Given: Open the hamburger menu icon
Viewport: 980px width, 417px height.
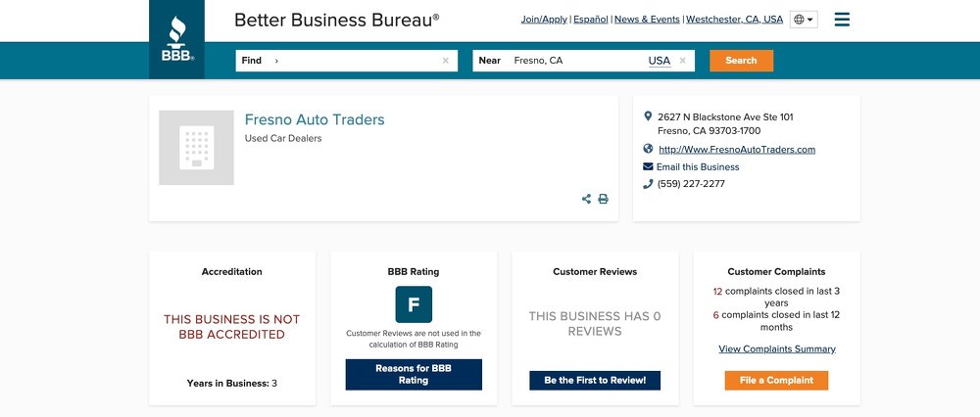Looking at the screenshot, I should [842, 20].
